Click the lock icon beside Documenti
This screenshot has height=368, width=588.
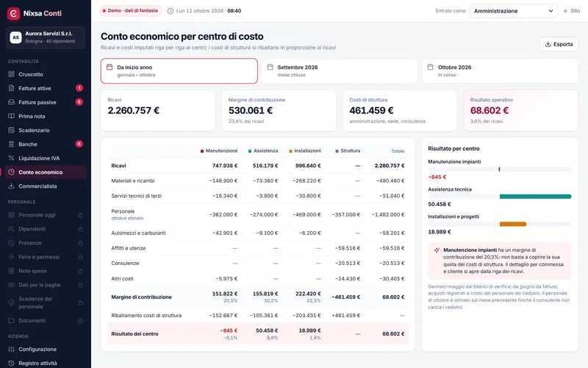point(80,321)
